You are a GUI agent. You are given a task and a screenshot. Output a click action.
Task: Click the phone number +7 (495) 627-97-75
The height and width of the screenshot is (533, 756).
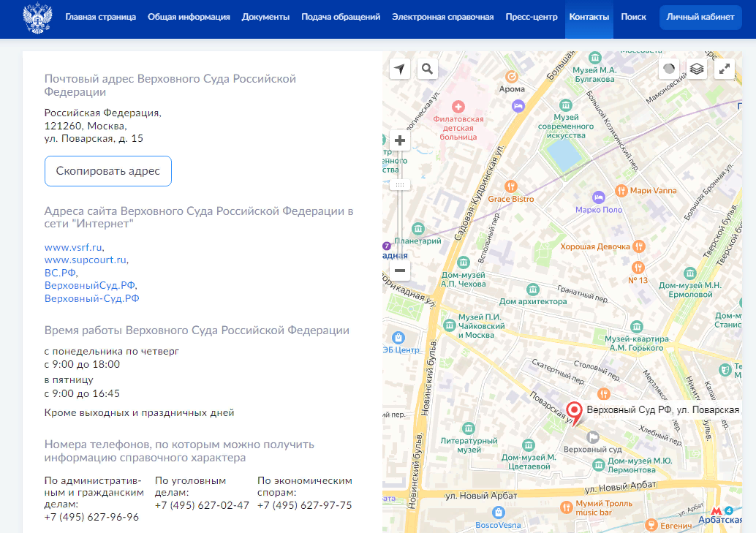(x=305, y=505)
